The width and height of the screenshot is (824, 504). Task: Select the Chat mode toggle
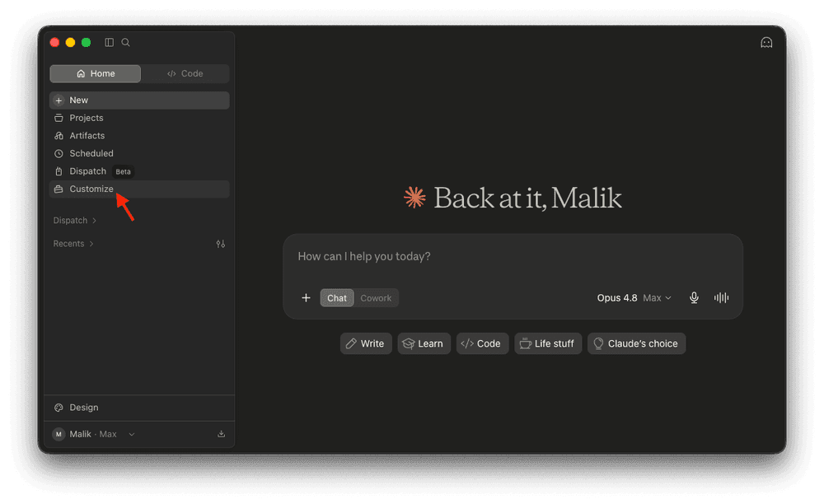[337, 298]
